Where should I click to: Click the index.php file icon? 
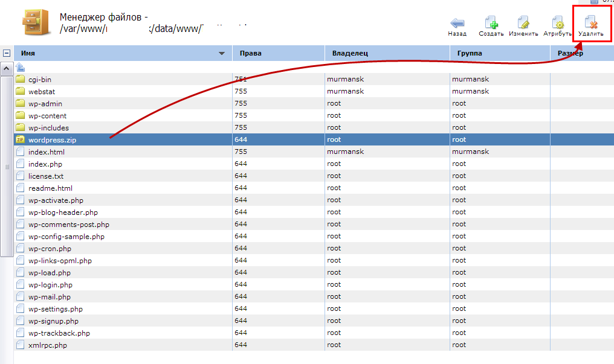point(21,164)
